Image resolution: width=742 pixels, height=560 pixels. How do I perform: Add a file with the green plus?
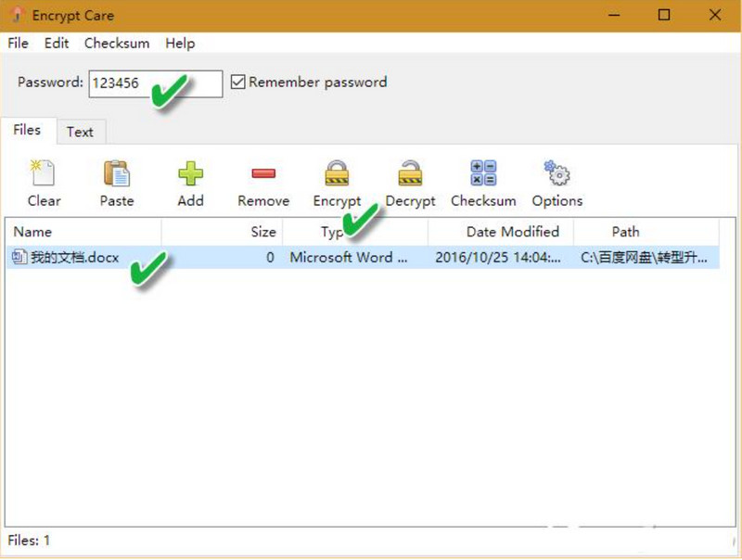(190, 173)
